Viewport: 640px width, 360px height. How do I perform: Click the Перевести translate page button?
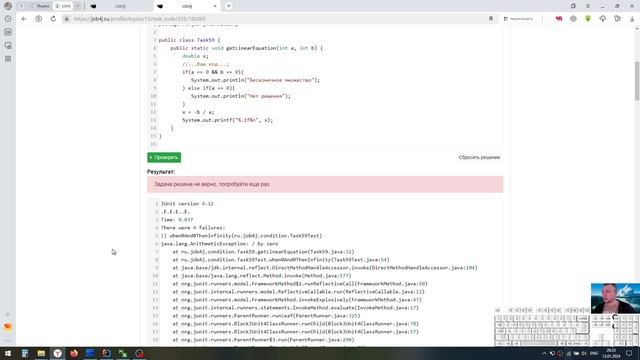[x=518, y=19]
